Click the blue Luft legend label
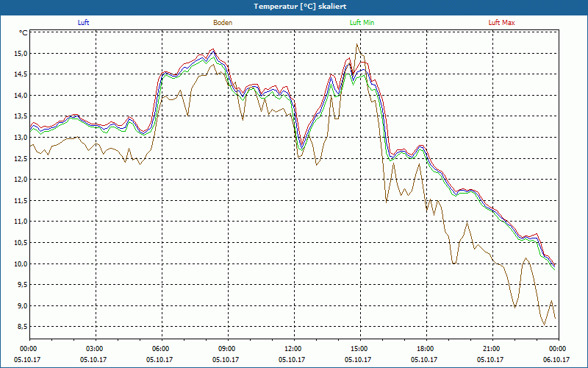588x368 pixels. point(83,23)
